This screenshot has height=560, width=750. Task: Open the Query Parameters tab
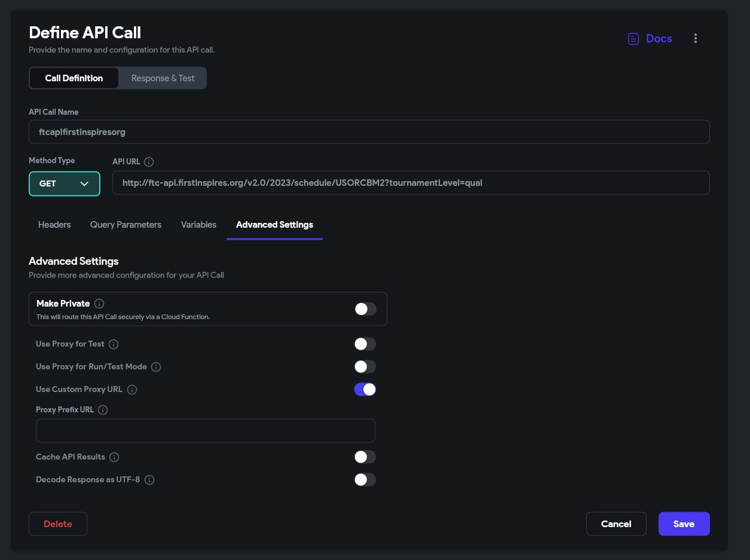tap(125, 225)
